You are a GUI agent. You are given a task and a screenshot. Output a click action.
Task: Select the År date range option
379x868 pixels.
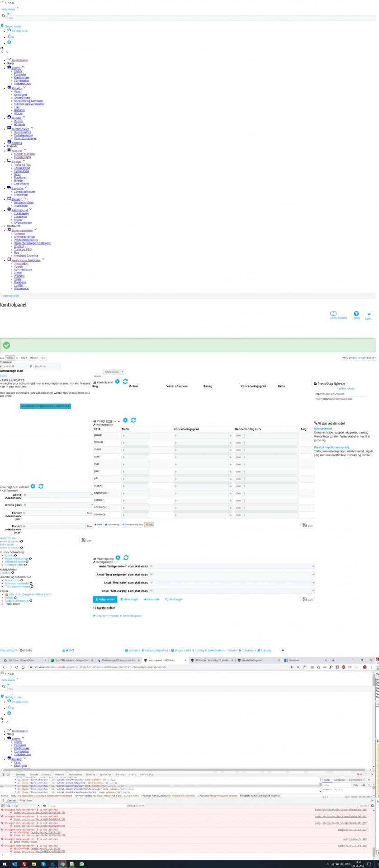(x=17, y=358)
